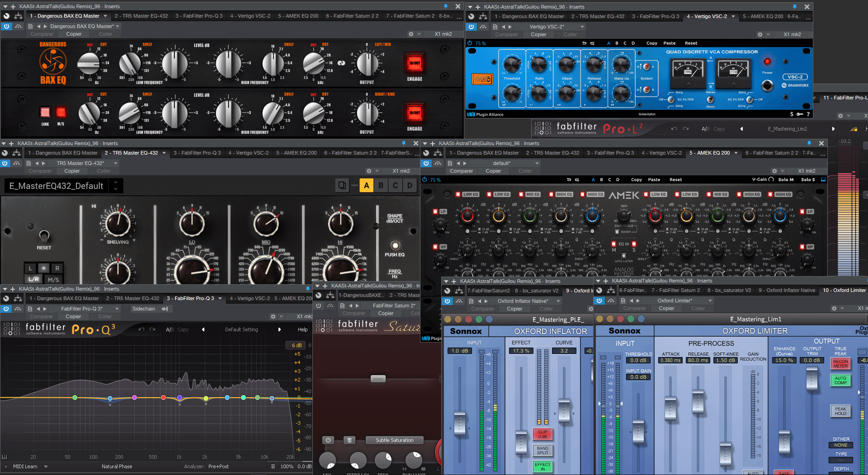This screenshot has height=475, width=868.
Task: Click Oxford Limiter OUTPUT TRIM fader
Action: (812, 379)
